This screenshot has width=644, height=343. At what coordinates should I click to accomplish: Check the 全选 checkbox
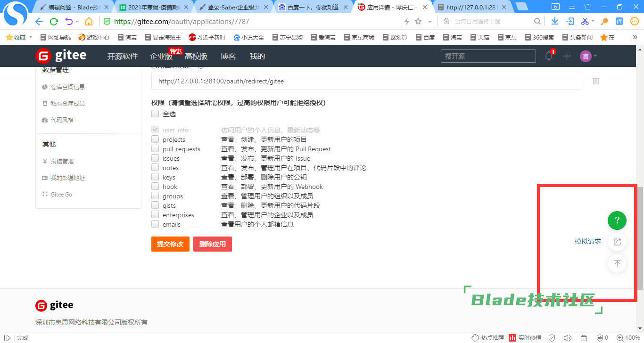[155, 114]
